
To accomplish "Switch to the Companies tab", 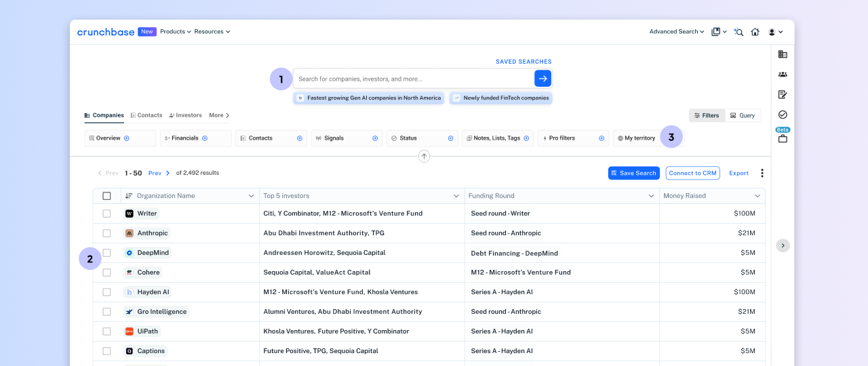I will [x=104, y=115].
